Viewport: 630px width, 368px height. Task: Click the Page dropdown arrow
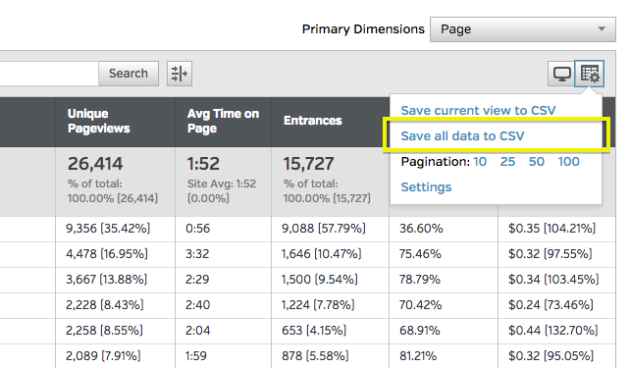[601, 29]
